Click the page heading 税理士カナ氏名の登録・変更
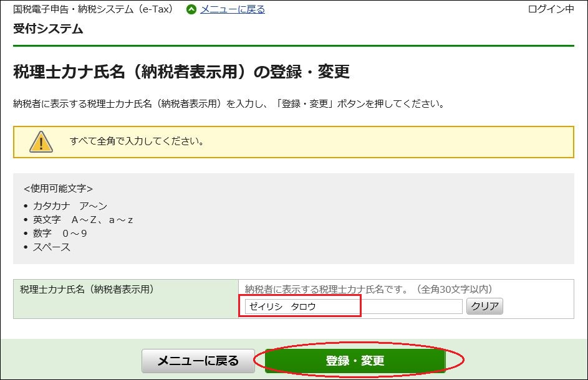 tap(181, 72)
